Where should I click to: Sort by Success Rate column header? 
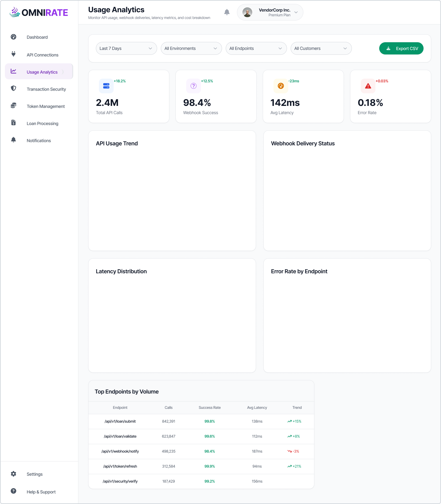[210, 408]
